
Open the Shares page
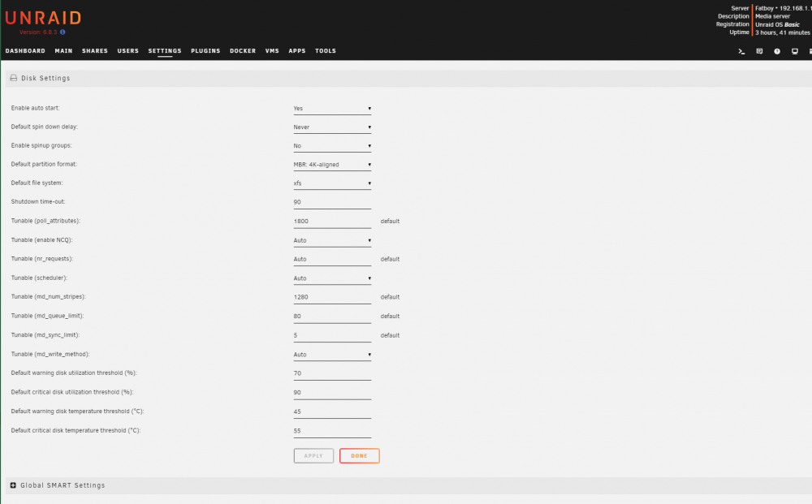click(95, 50)
